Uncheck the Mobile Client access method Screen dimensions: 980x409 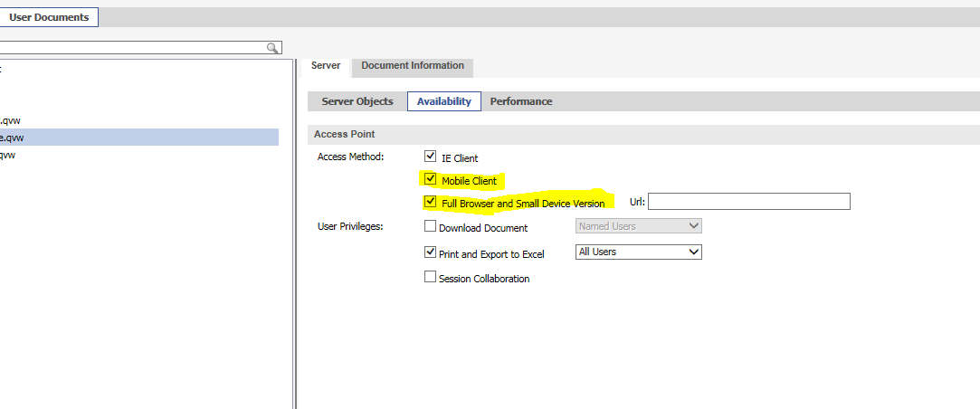(431, 179)
